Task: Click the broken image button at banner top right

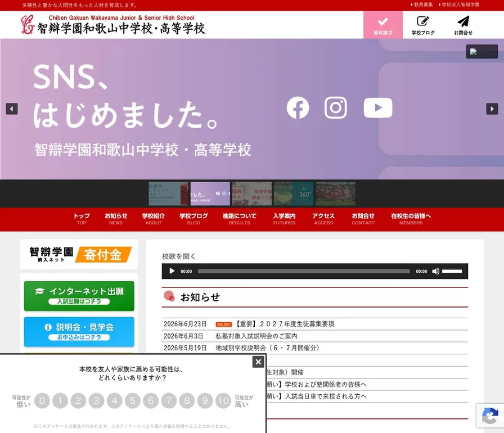Action: tap(482, 51)
